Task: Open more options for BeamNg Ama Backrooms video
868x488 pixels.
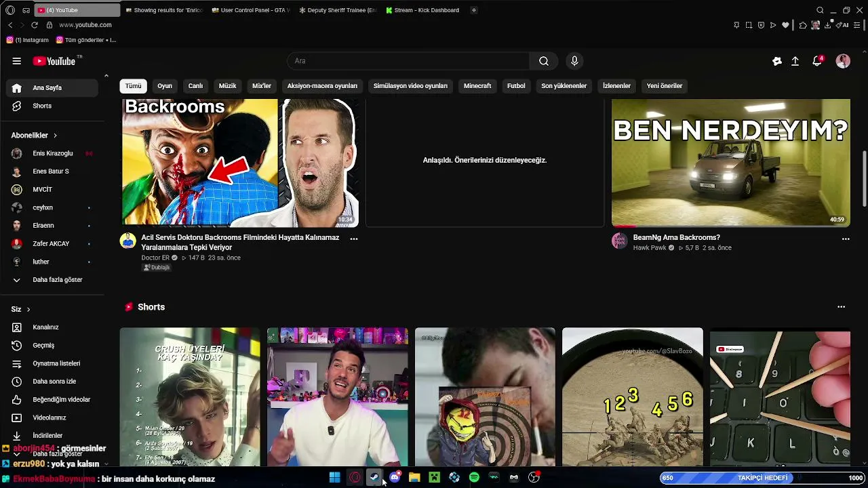Action: 846,239
